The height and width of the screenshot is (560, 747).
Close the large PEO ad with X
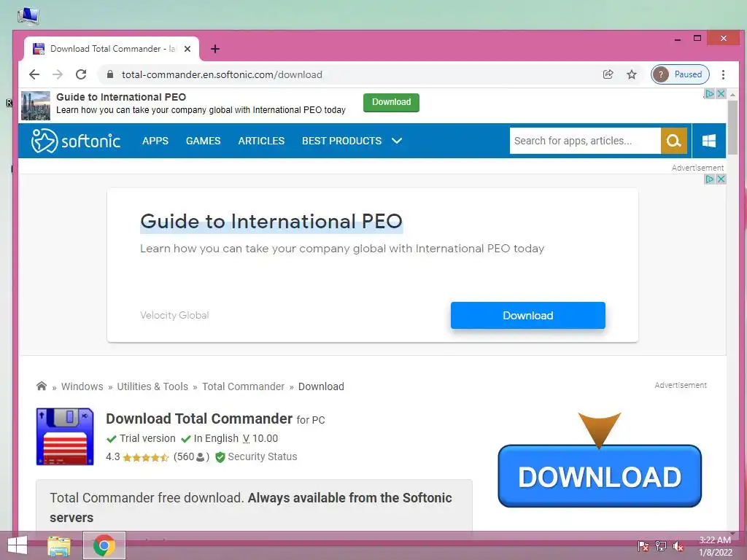pyautogui.click(x=721, y=179)
